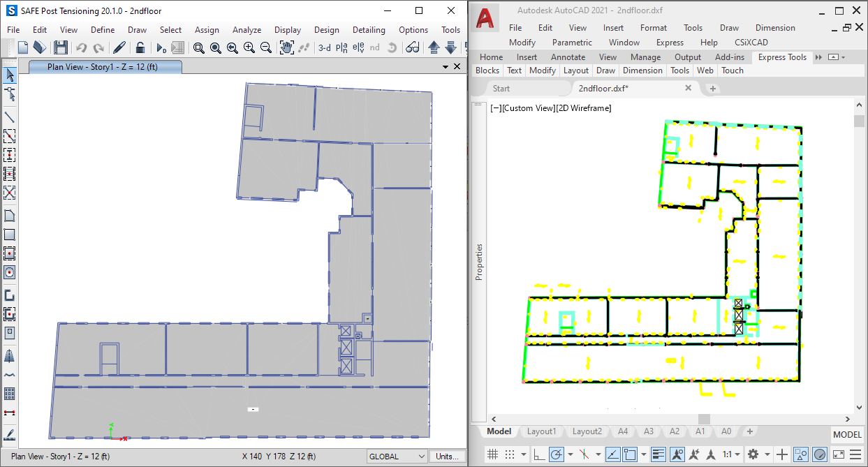Viewport: 868px width, 467px height.
Task: Run the analysis using the Run icon
Action: [160, 49]
